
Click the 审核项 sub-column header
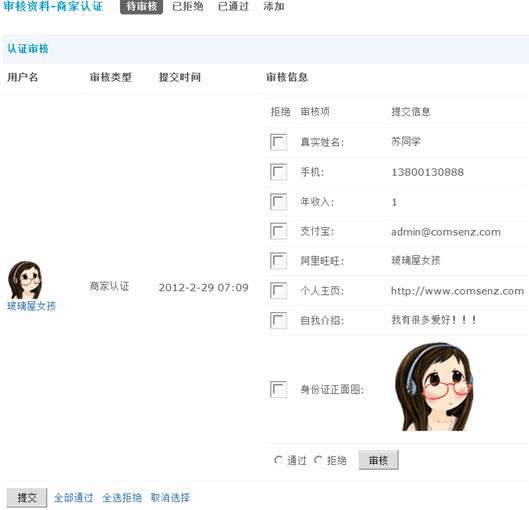coord(315,112)
